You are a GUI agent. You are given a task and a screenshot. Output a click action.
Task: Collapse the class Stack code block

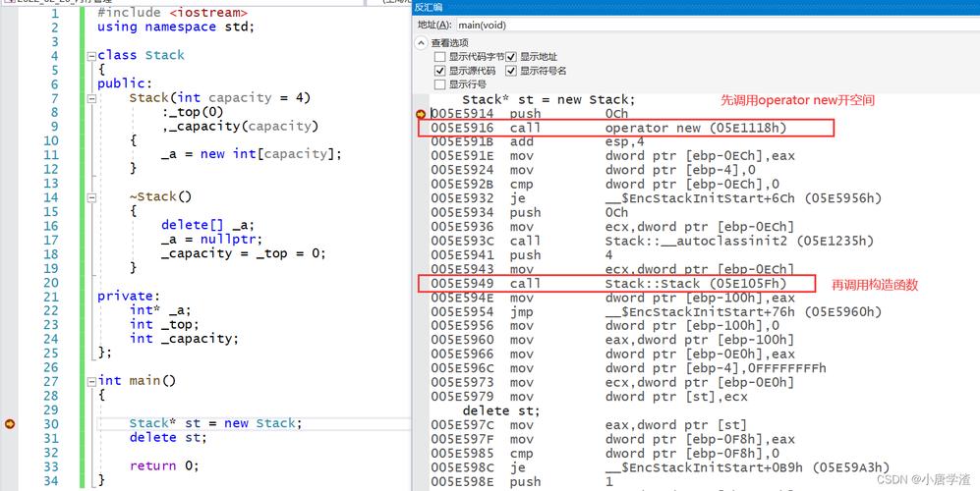90,56
